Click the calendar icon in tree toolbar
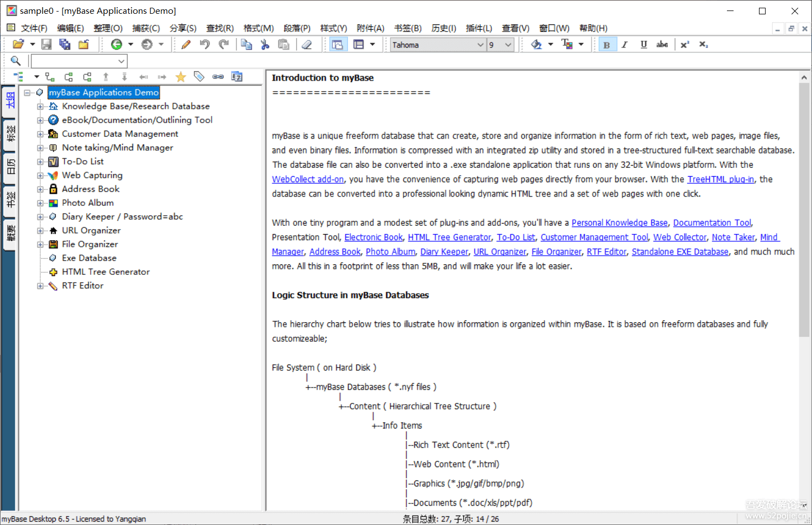The image size is (812, 525). tap(237, 77)
